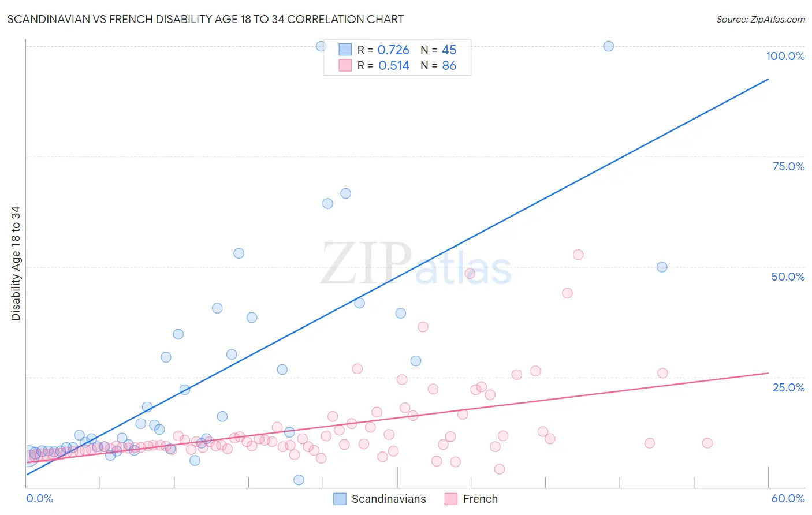The height and width of the screenshot is (515, 812).
Task: Click the lowest blue point near x-axis
Action: [x=299, y=480]
